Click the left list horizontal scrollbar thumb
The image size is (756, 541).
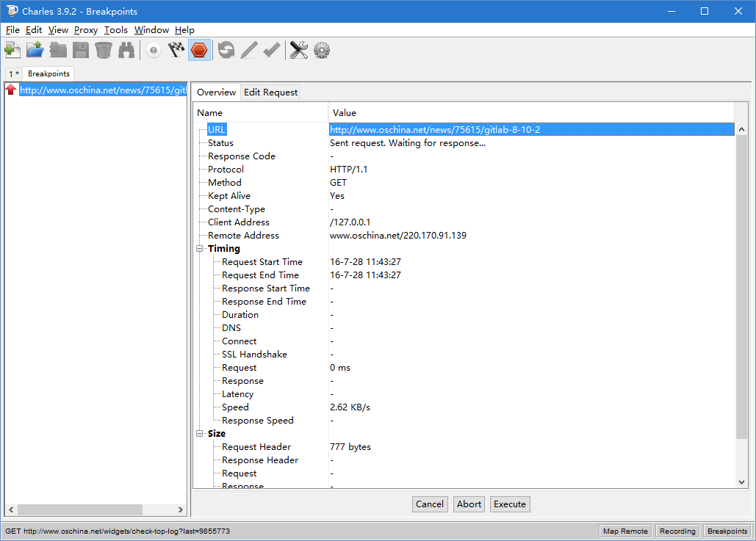pyautogui.click(x=79, y=509)
